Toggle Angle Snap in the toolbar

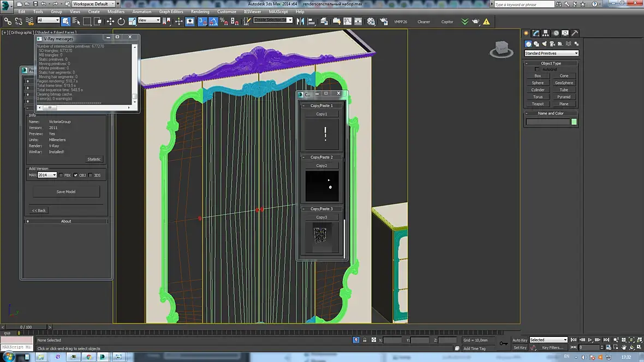pos(213,22)
